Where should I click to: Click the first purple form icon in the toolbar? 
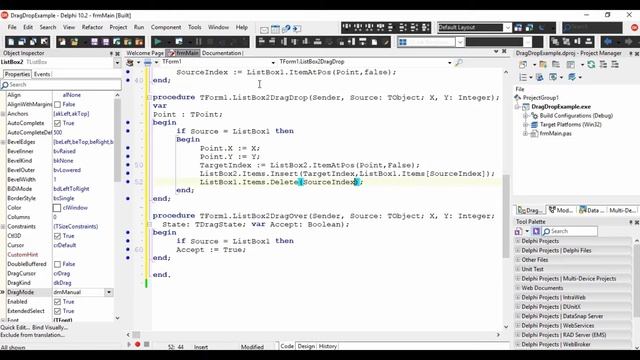95,42
